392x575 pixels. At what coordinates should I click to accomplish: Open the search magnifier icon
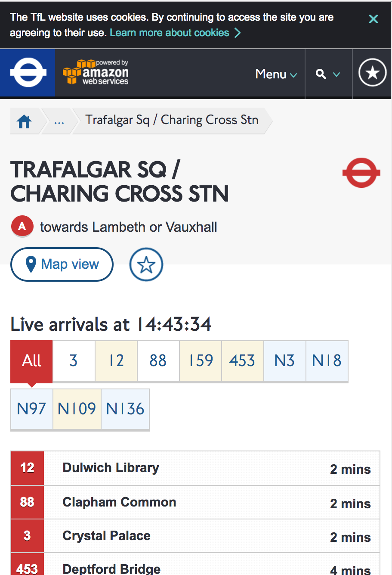coord(321,74)
